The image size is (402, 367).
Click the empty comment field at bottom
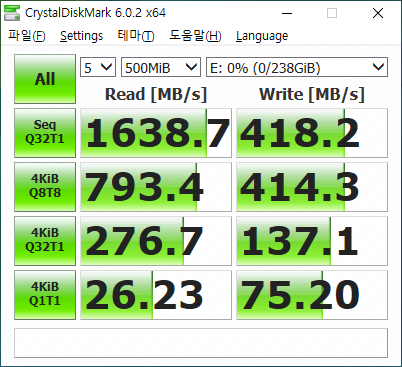coord(201,343)
